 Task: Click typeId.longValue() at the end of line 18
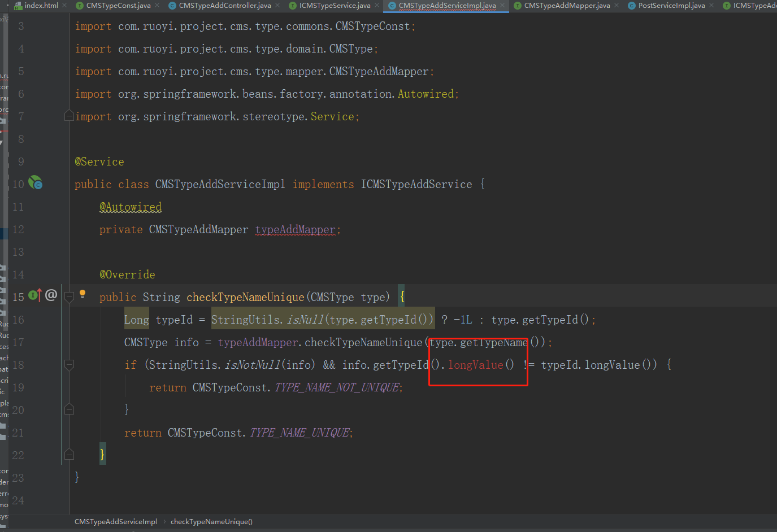coord(597,365)
